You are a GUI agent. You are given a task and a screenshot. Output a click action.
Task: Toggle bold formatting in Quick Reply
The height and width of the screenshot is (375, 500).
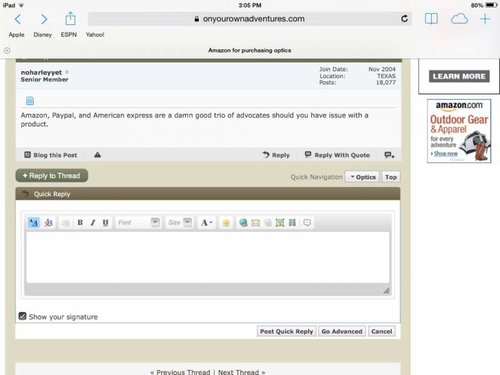pyautogui.click(x=80, y=223)
